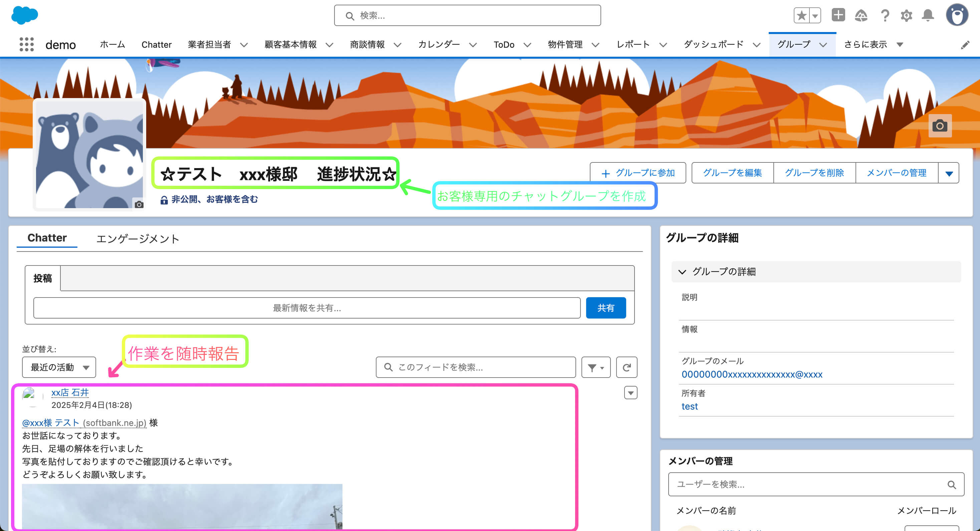Switch to the エンゲージメント tab
Screen dimensions: 980x531
tap(138, 239)
